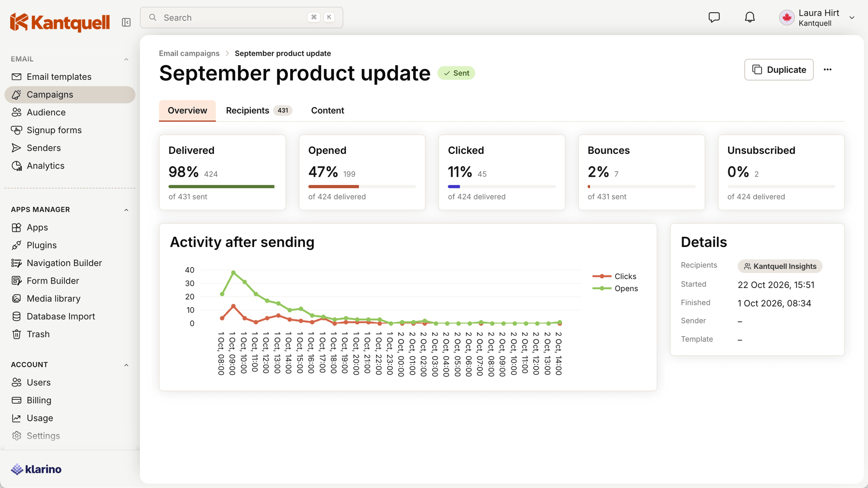Go back to Email campaigns breadcrumb

(x=189, y=53)
